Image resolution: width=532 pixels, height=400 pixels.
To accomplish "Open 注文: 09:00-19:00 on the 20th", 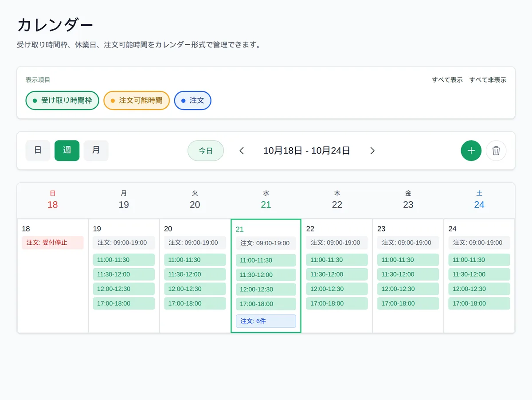I will pos(195,243).
